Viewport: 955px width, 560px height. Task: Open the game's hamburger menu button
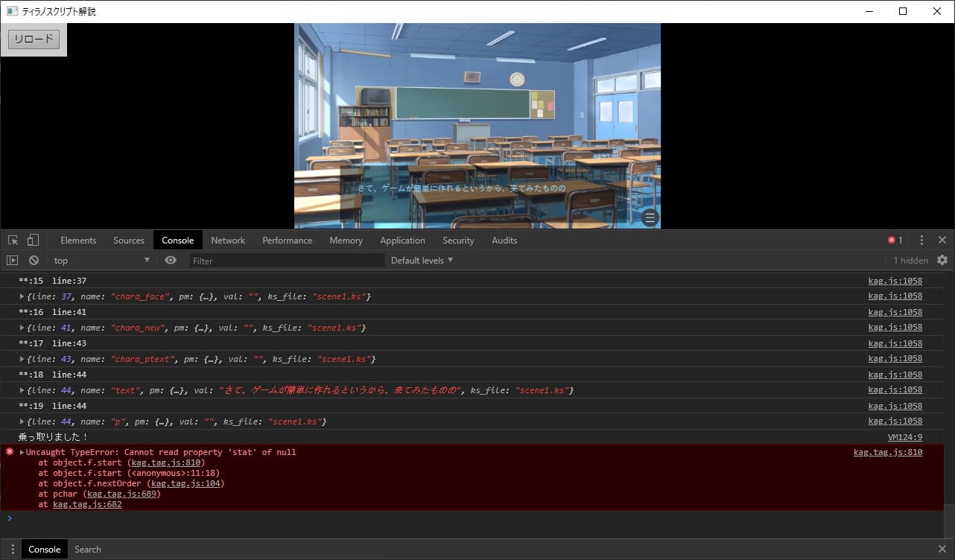point(650,218)
